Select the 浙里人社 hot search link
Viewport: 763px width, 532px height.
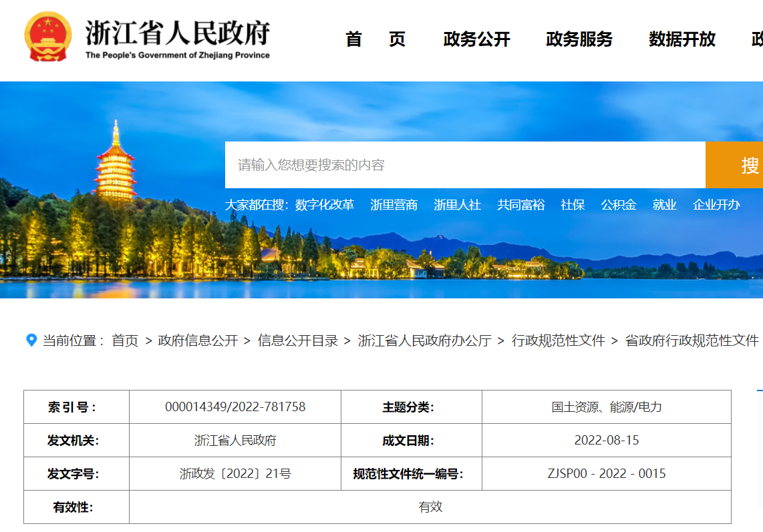(x=458, y=205)
